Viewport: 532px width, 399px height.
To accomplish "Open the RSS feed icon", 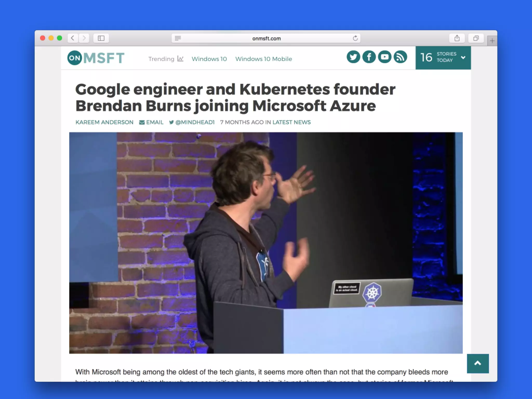I will click(400, 57).
